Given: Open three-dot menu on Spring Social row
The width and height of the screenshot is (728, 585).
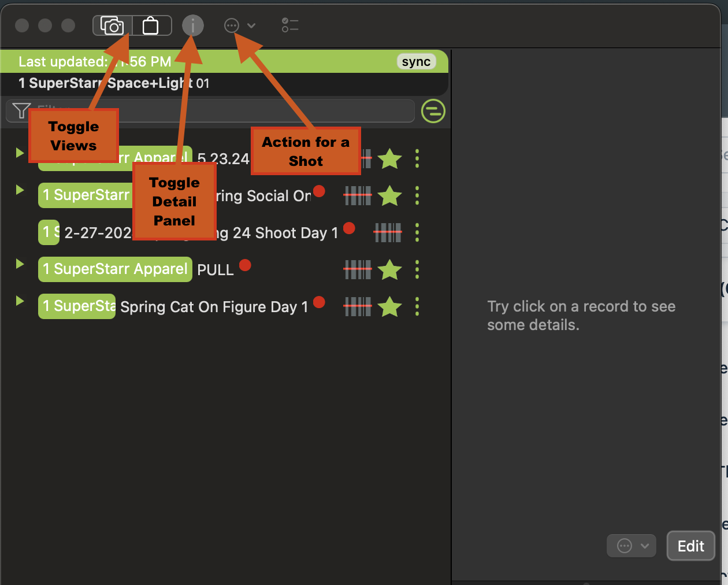Looking at the screenshot, I should 417,196.
